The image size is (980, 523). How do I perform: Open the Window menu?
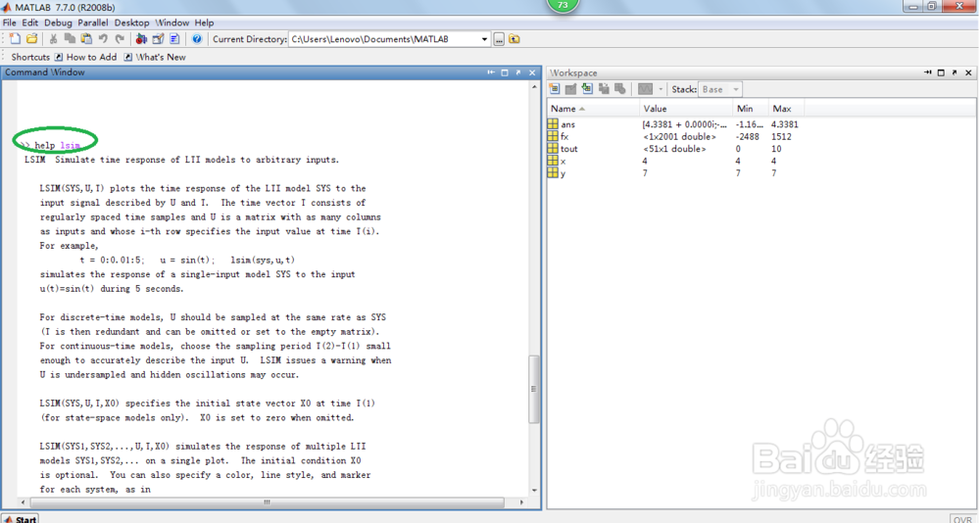(171, 23)
